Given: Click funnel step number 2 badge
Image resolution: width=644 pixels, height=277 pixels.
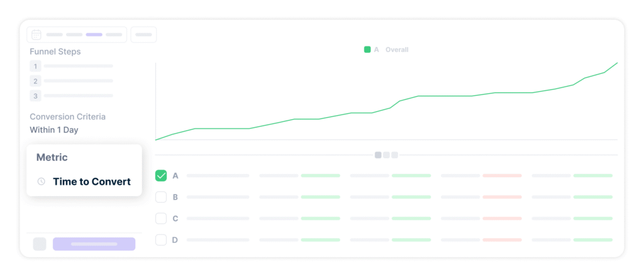Looking at the screenshot, I should click(x=35, y=81).
